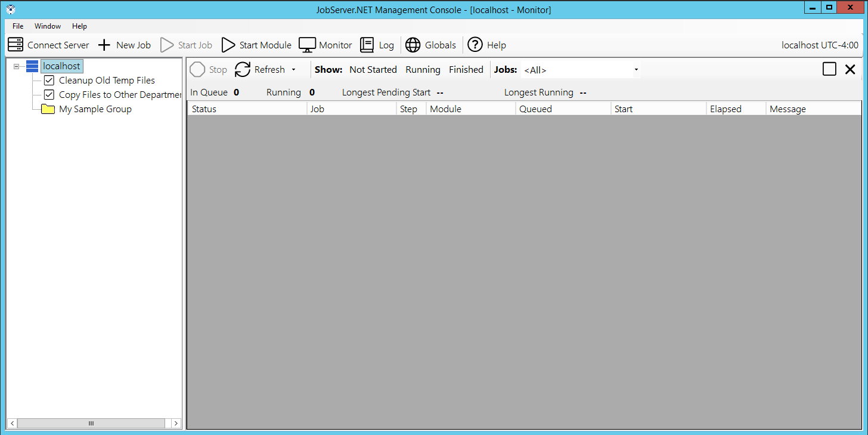This screenshot has height=435, width=868.
Task: Click the tree panel horizontal scrollbar thumb
Action: click(x=91, y=423)
